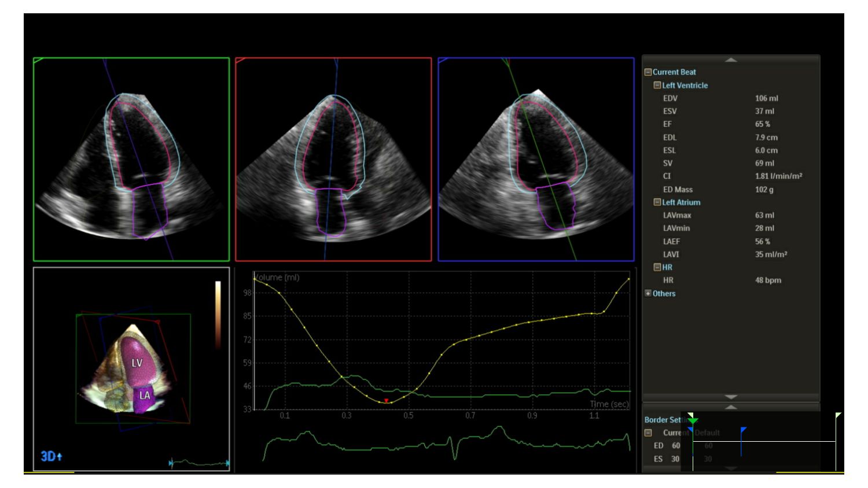Click the ED Mass value 102 g

coord(764,190)
